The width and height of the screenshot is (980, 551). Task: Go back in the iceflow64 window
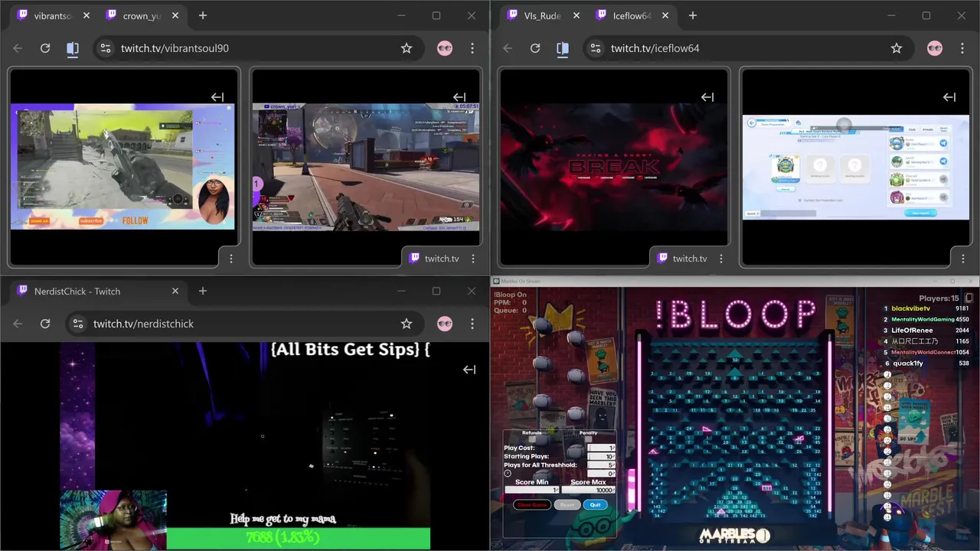coord(508,48)
